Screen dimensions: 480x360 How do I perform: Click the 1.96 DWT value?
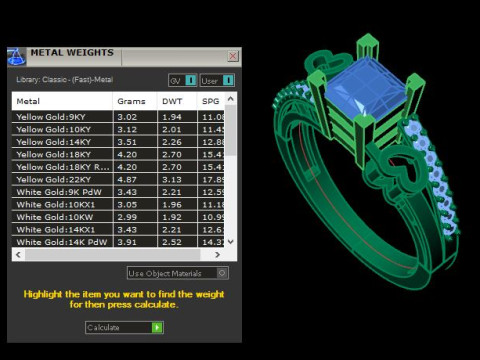coord(172,205)
